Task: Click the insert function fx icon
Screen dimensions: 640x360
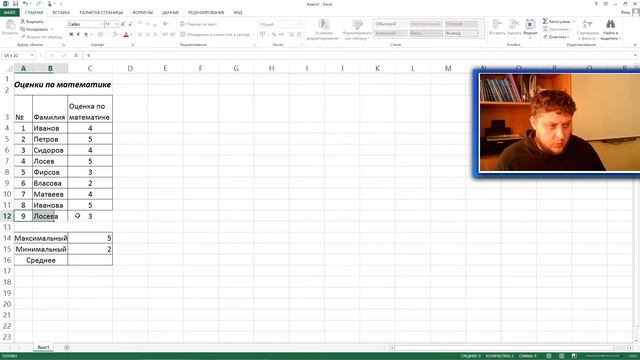Action: 76,55
